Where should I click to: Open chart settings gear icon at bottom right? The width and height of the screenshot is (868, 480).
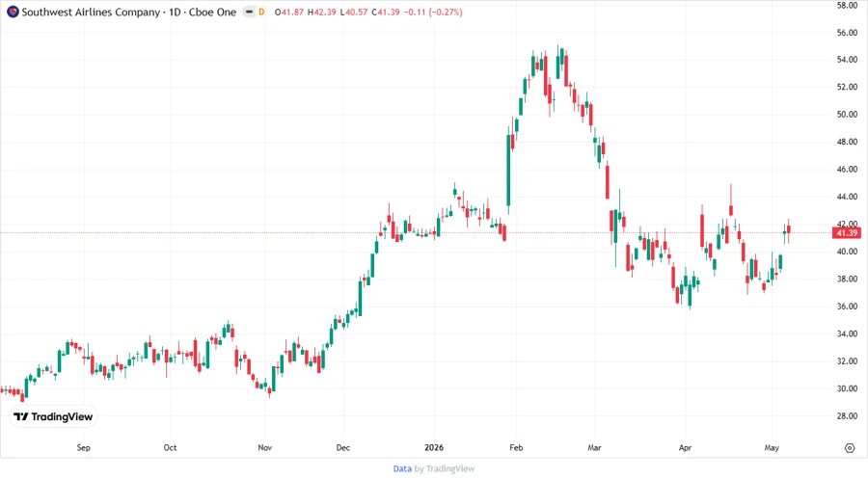point(850,448)
